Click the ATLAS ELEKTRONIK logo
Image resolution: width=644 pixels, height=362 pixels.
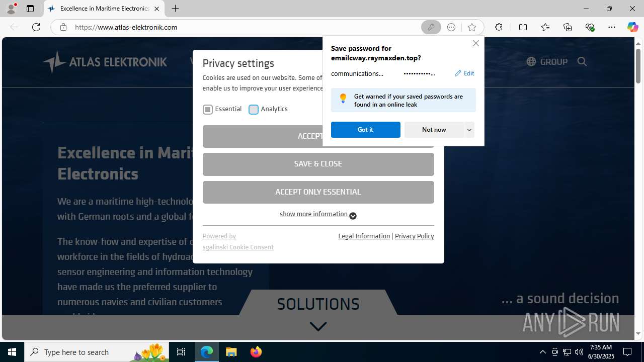coord(105,62)
